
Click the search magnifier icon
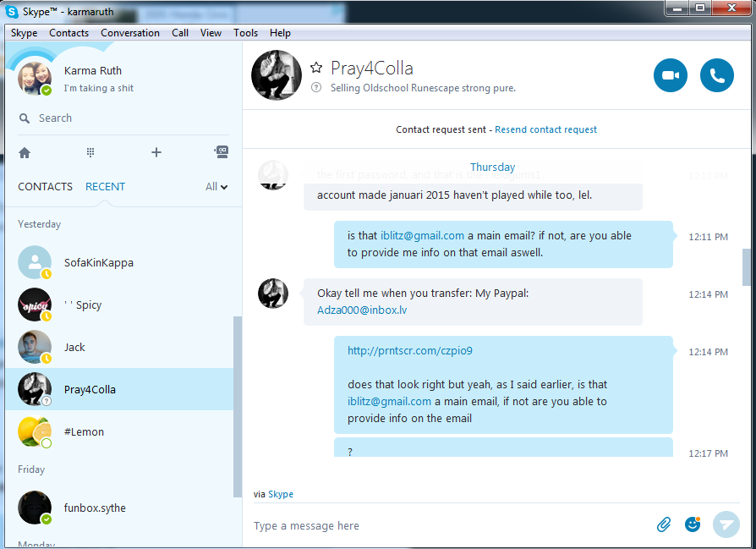[25, 118]
